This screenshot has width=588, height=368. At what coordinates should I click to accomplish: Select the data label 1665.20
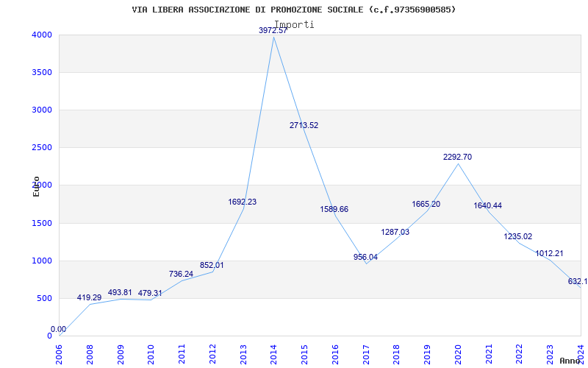426,205
